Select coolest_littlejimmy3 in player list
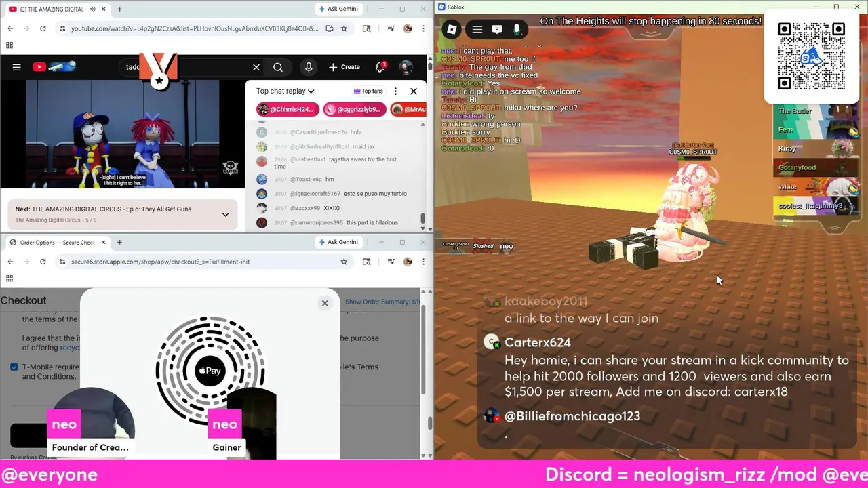 pyautogui.click(x=815, y=206)
